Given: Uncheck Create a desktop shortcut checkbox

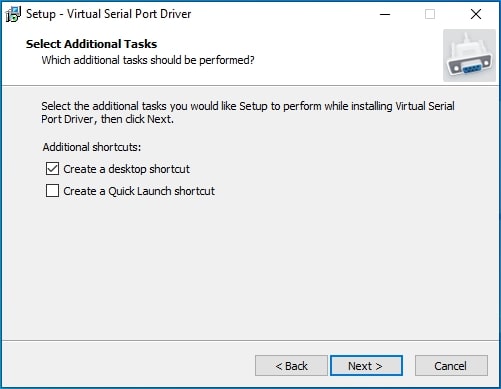Looking at the screenshot, I should pyautogui.click(x=52, y=169).
